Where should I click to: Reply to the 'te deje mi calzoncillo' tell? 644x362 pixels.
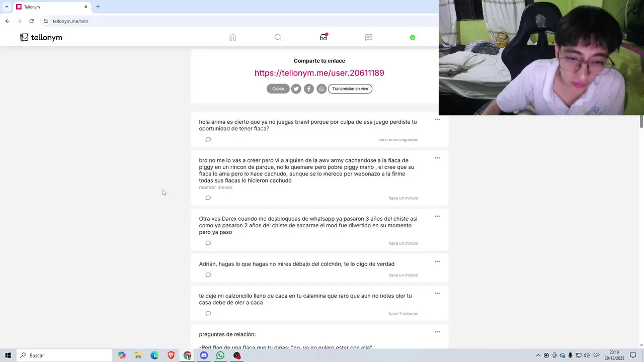click(x=208, y=313)
